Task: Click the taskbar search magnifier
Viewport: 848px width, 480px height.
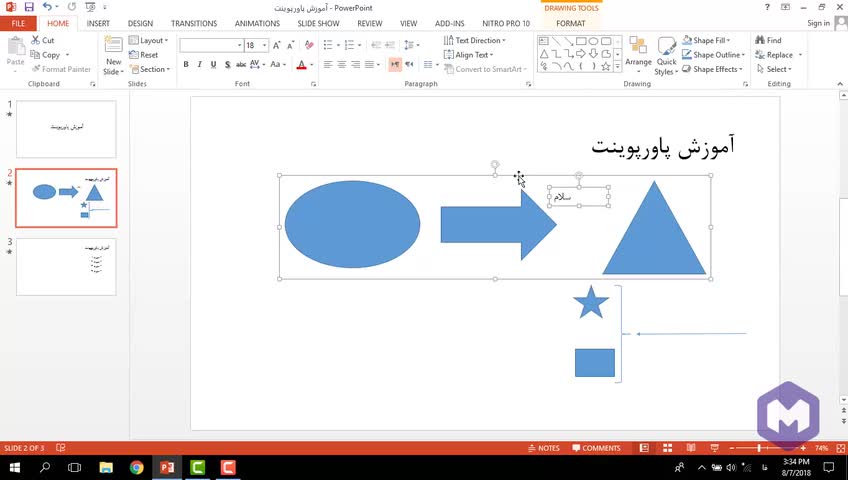Action: point(45,468)
